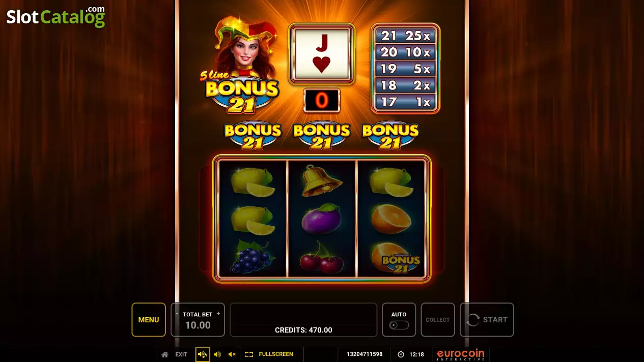
Task: Mute sound with the muted speaker icon
Action: (232, 354)
